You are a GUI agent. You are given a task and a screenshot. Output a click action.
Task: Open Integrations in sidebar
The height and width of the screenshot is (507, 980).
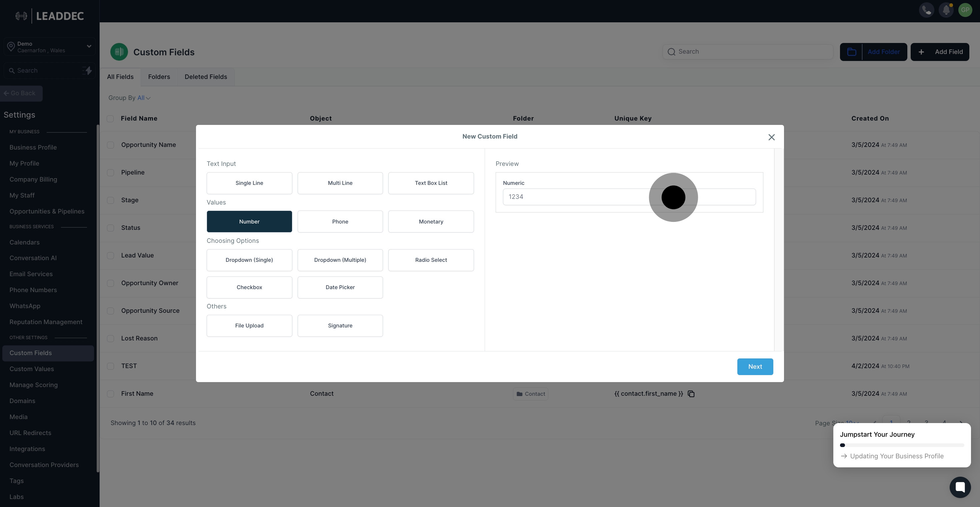pyautogui.click(x=27, y=449)
